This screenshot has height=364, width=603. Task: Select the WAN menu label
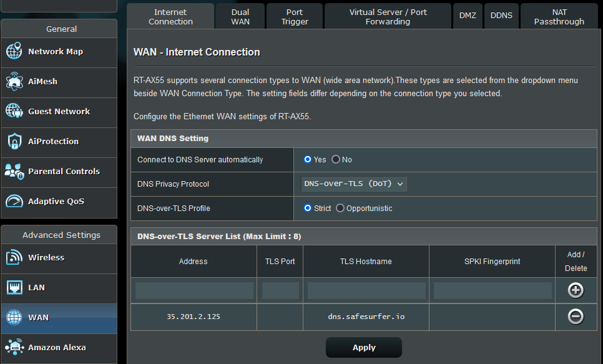point(39,318)
